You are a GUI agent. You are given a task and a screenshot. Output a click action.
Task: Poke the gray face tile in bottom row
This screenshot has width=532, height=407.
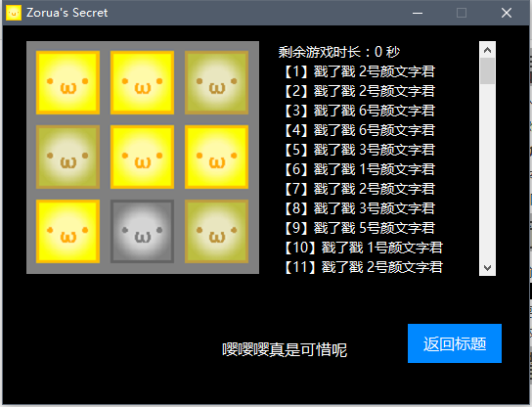[142, 231]
